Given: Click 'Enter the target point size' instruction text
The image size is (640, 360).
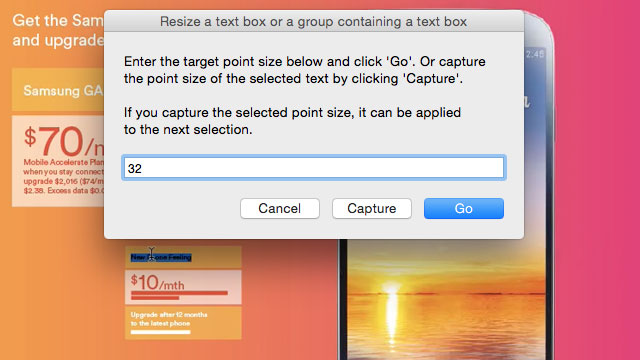Looking at the screenshot, I should (304, 70).
